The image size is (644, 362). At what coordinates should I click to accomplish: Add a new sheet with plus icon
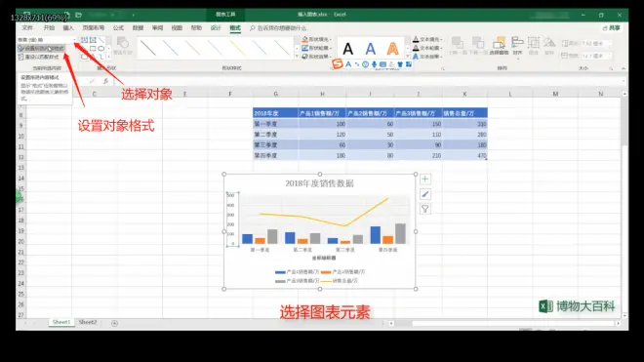[114, 323]
